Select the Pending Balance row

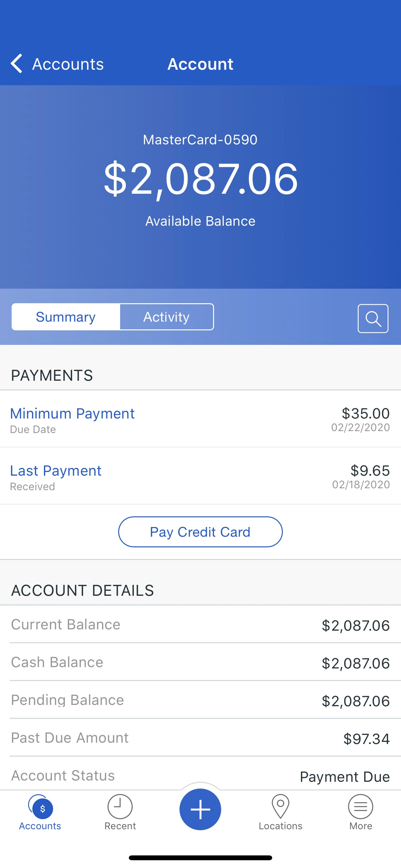point(200,700)
